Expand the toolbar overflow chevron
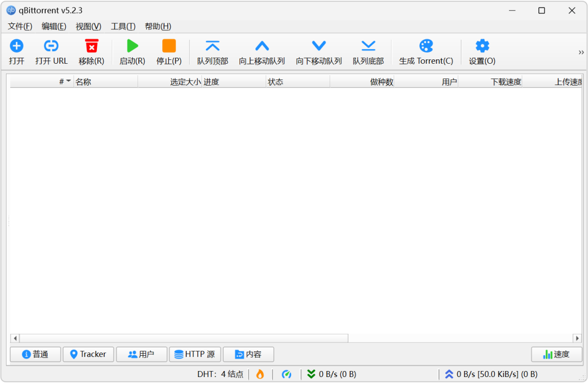The image size is (588, 383). (581, 52)
